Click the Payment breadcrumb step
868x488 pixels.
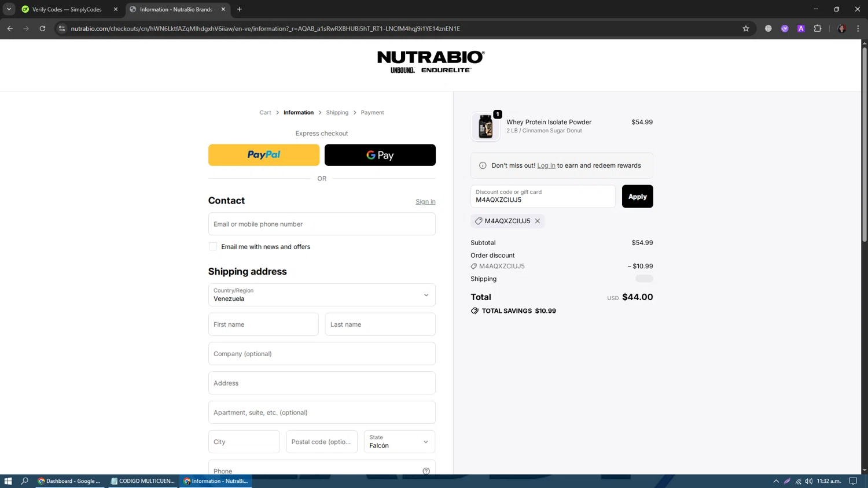point(372,112)
